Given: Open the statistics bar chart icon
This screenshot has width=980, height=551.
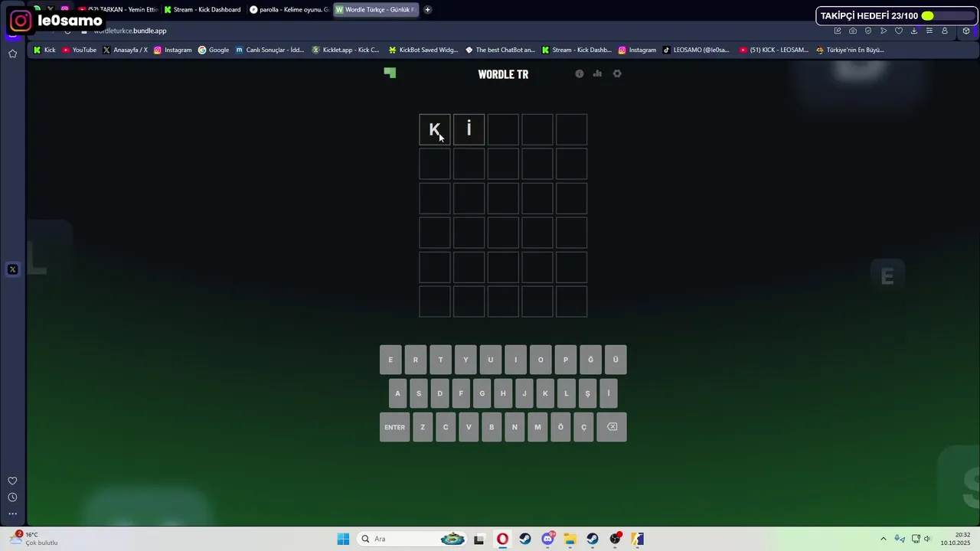Looking at the screenshot, I should (x=597, y=73).
